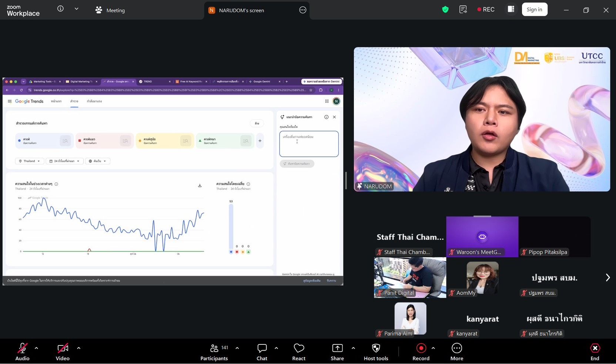616x364 pixels.
Task: Select the Parima Aim participant thumbnail
Action: coord(410,318)
